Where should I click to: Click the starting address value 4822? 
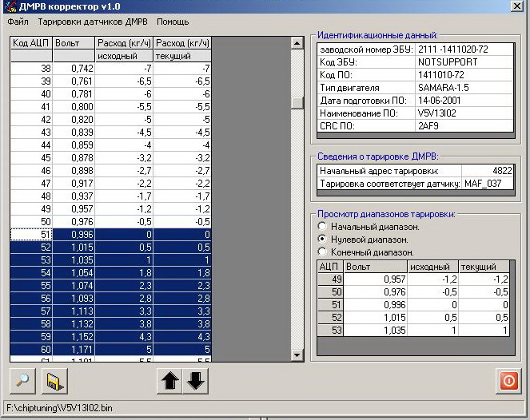488,171
